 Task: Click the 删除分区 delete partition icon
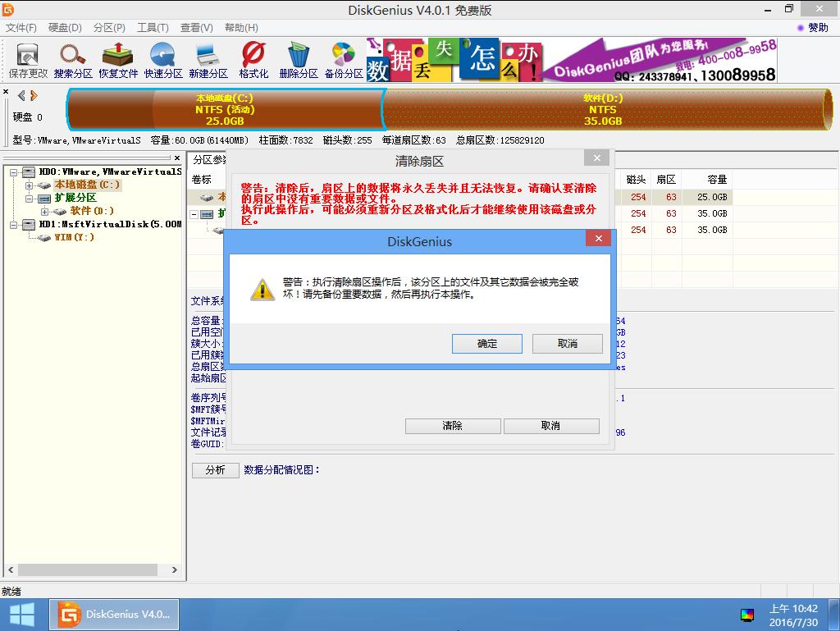click(x=299, y=60)
